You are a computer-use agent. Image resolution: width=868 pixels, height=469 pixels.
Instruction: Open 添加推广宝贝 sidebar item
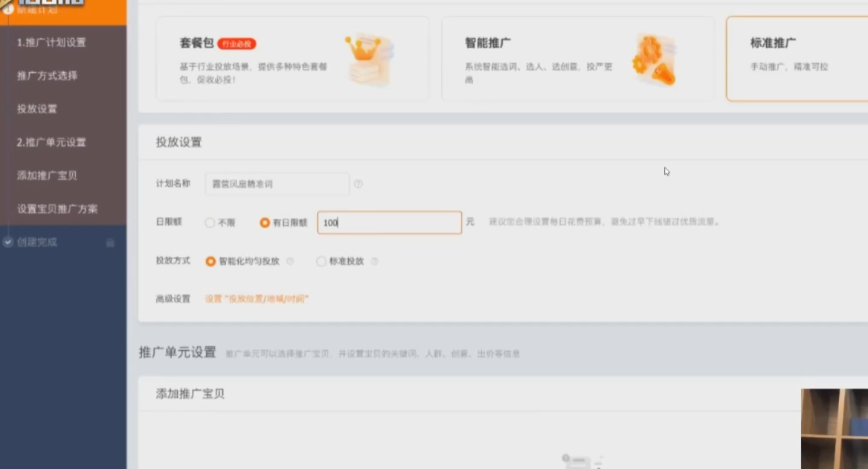tap(47, 176)
